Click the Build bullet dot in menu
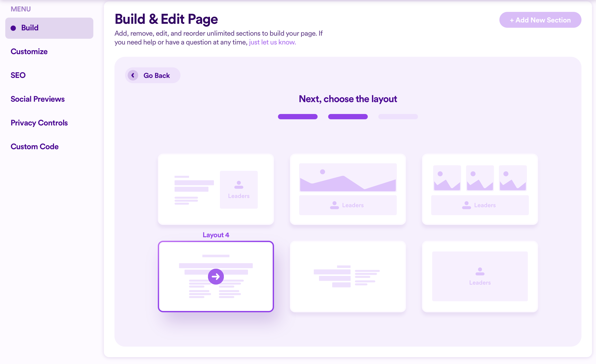The width and height of the screenshot is (596, 364). coord(13,28)
